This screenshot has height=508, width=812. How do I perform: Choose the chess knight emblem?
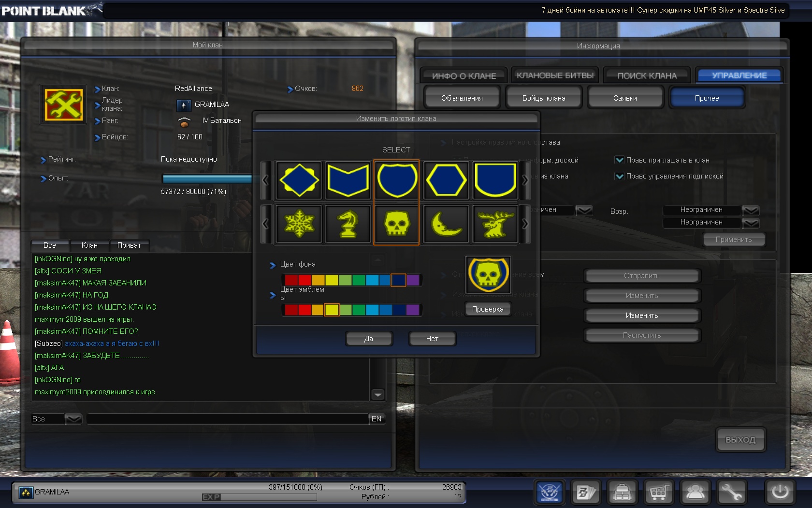tap(348, 224)
